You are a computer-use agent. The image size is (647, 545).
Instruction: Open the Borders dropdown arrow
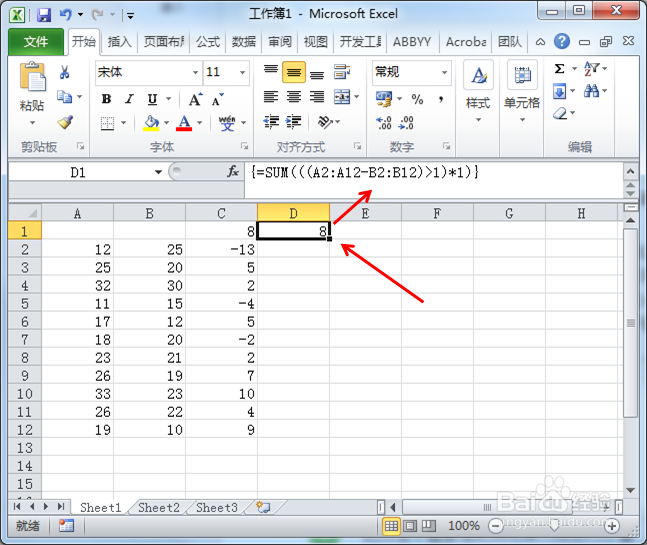(123, 123)
